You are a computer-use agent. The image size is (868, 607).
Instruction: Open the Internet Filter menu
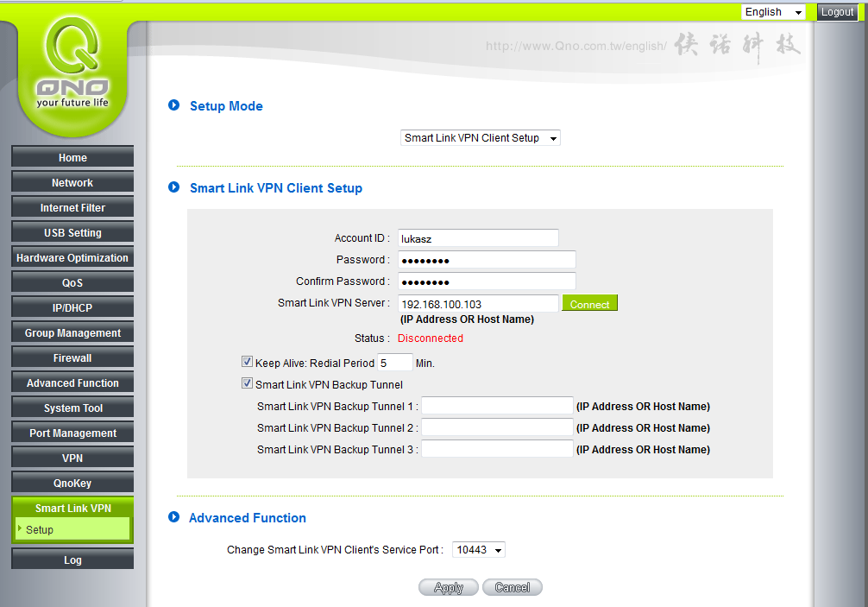pyautogui.click(x=72, y=207)
